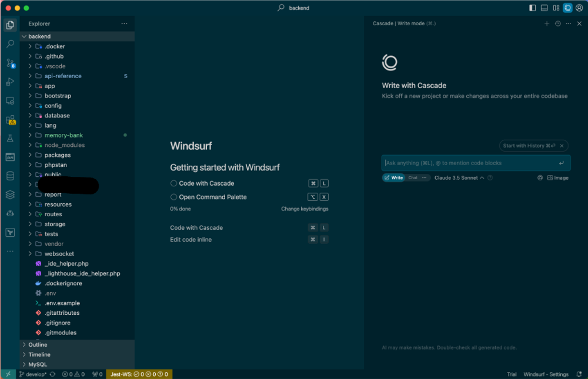Start new Cascade conversation plus icon
Image resolution: width=588 pixels, height=379 pixels.
[547, 24]
